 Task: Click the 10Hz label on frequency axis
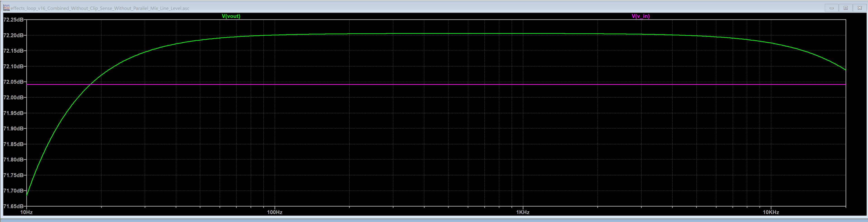point(26,212)
